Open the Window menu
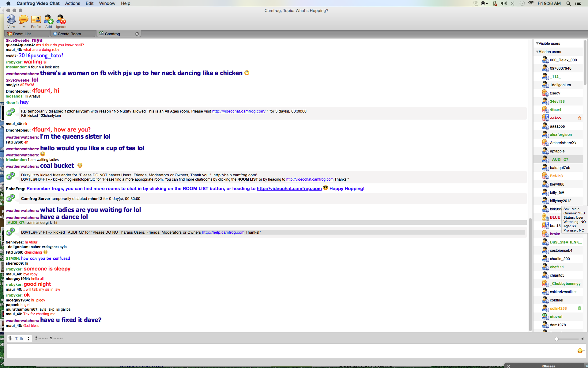The width and height of the screenshot is (588, 368). coord(107,3)
